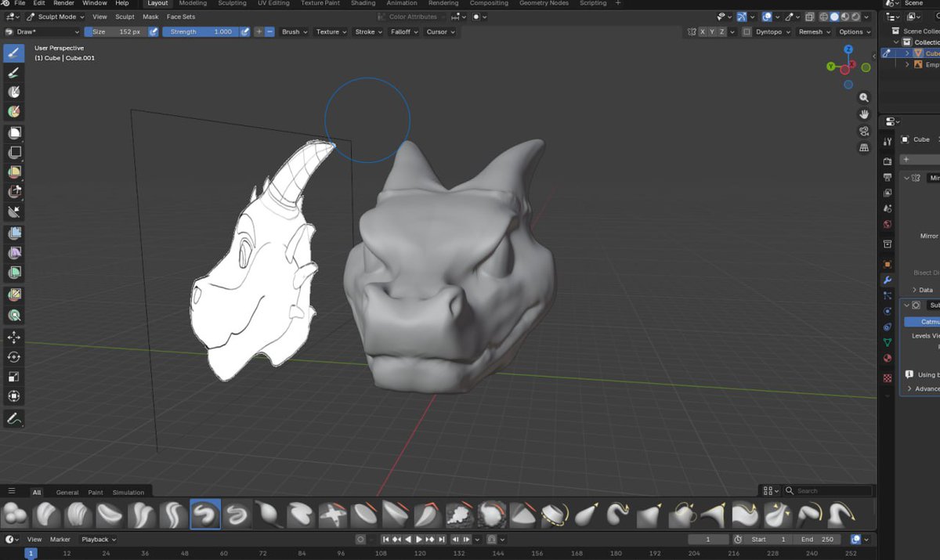Choose the Box Hide tool
Screen dimensions: 940x560
[x=13, y=152]
